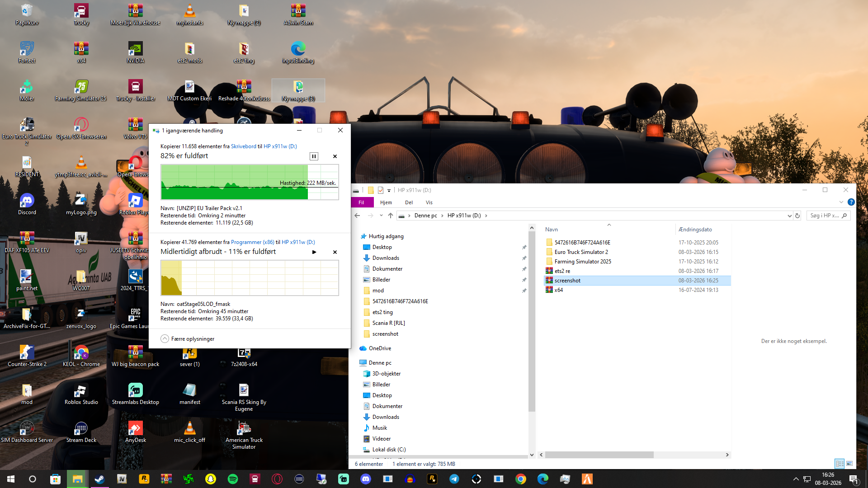Open the Hjem ribbon tab

[386, 202]
